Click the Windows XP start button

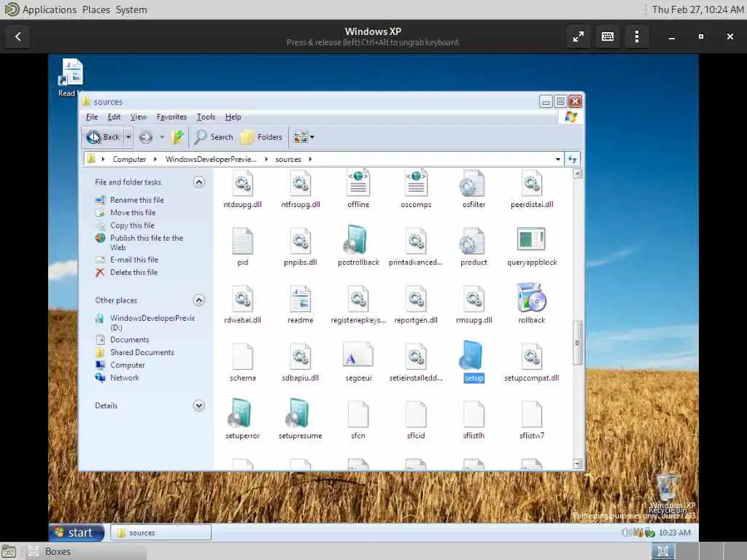76,532
